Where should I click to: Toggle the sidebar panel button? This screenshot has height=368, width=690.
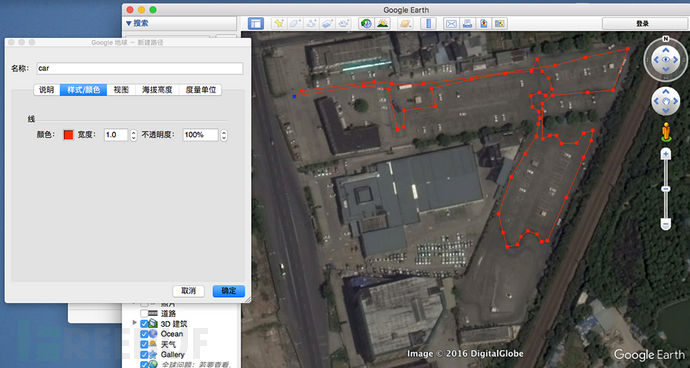coord(256,23)
